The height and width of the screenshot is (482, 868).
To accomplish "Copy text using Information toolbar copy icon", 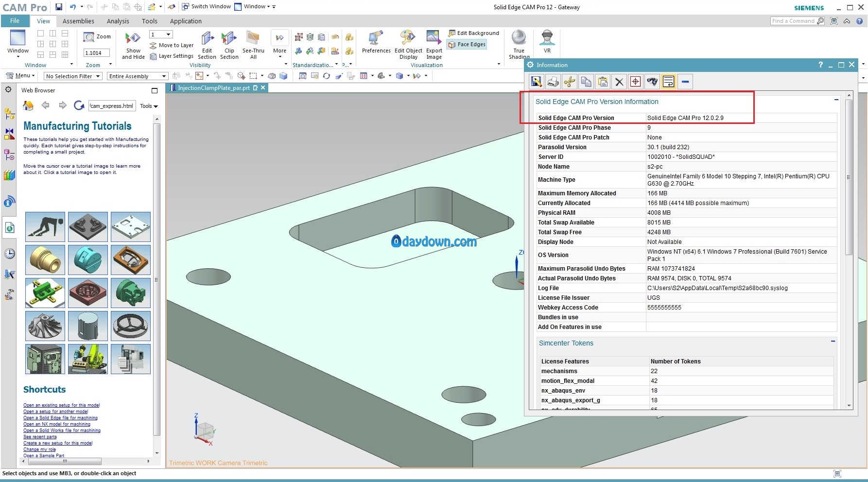I will [x=586, y=82].
